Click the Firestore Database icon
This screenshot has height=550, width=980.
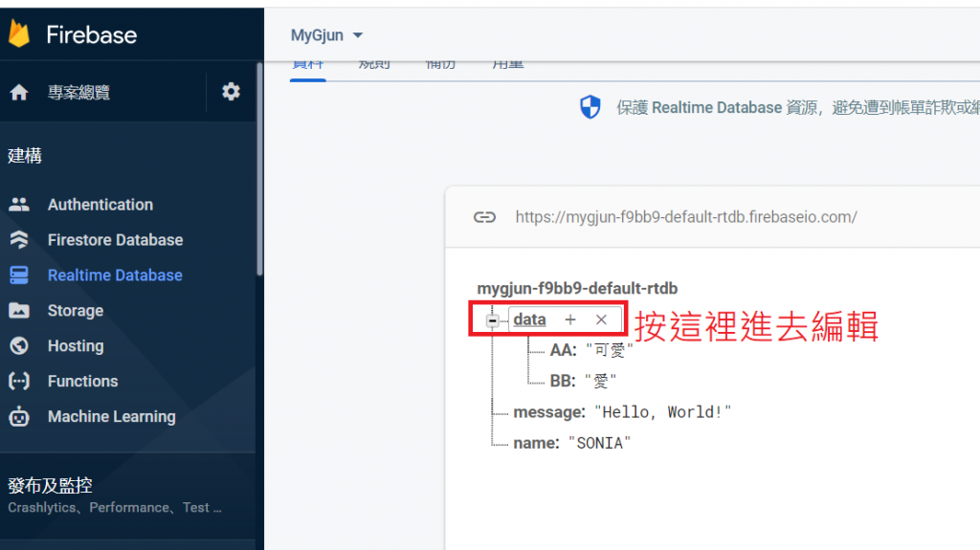pos(19,239)
